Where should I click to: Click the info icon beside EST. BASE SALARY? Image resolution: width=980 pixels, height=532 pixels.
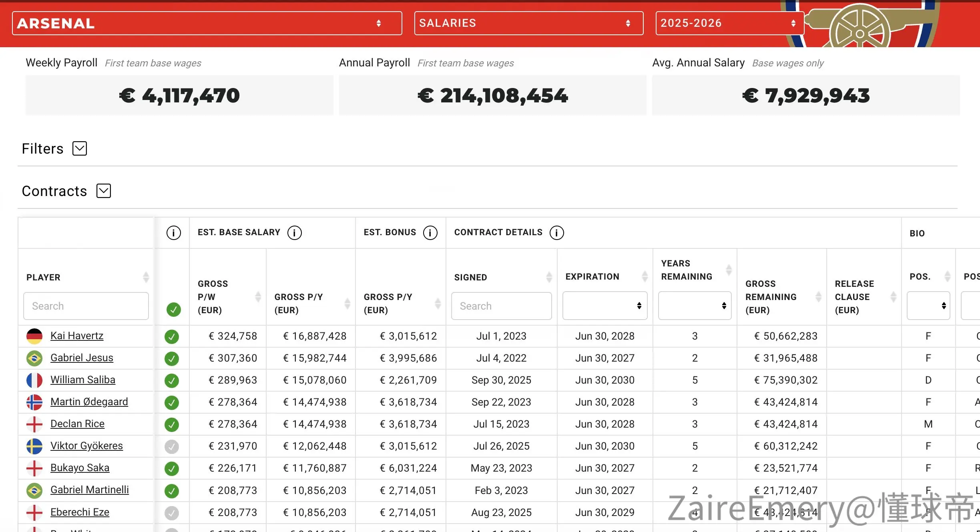point(295,232)
